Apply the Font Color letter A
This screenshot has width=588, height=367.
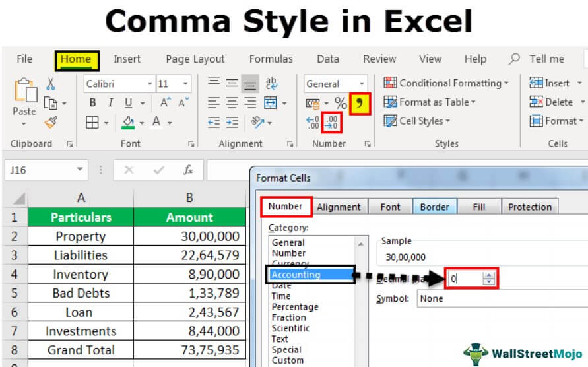pos(156,122)
